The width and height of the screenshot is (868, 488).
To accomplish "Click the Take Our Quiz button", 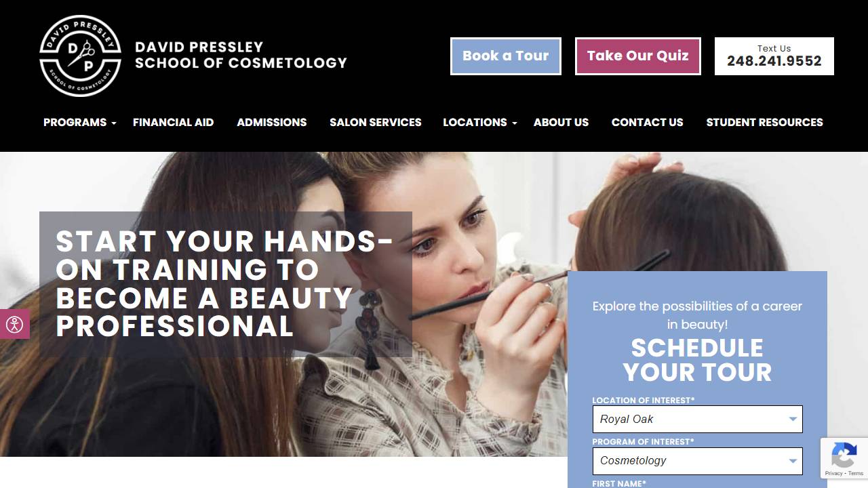I will (x=638, y=56).
